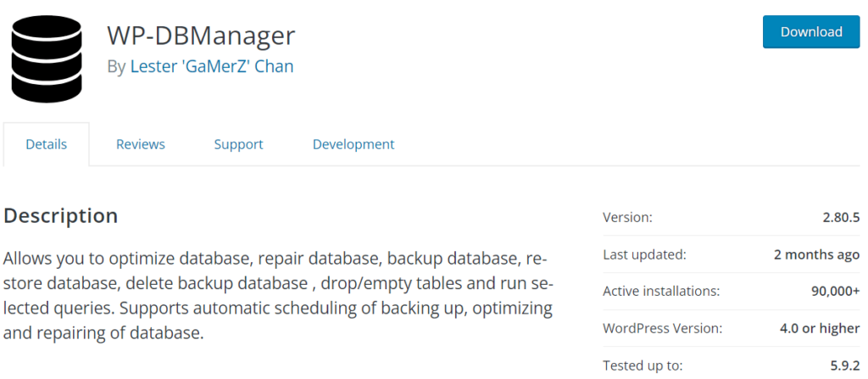Image resolution: width=868 pixels, height=379 pixels.
Task: Open the Support tab
Action: tap(238, 144)
